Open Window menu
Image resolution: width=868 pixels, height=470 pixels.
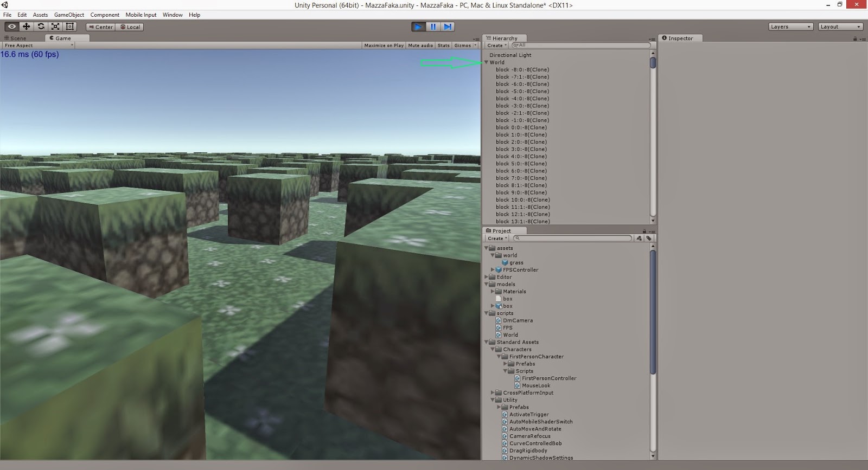173,15
